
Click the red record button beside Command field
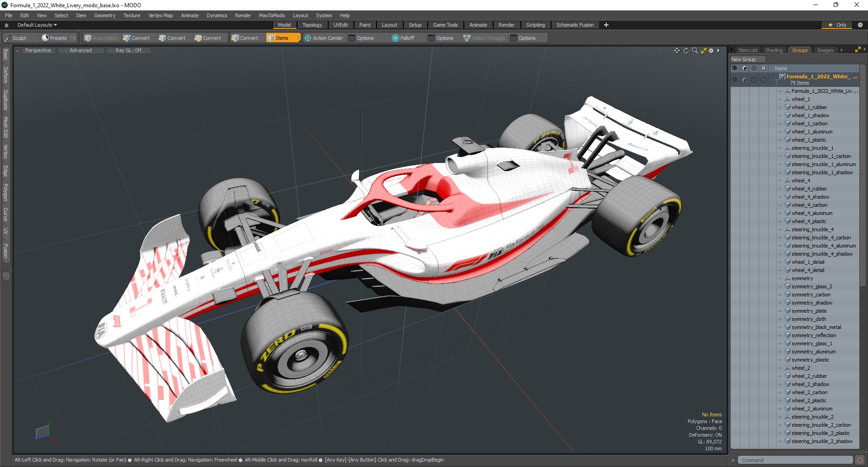click(x=860, y=460)
